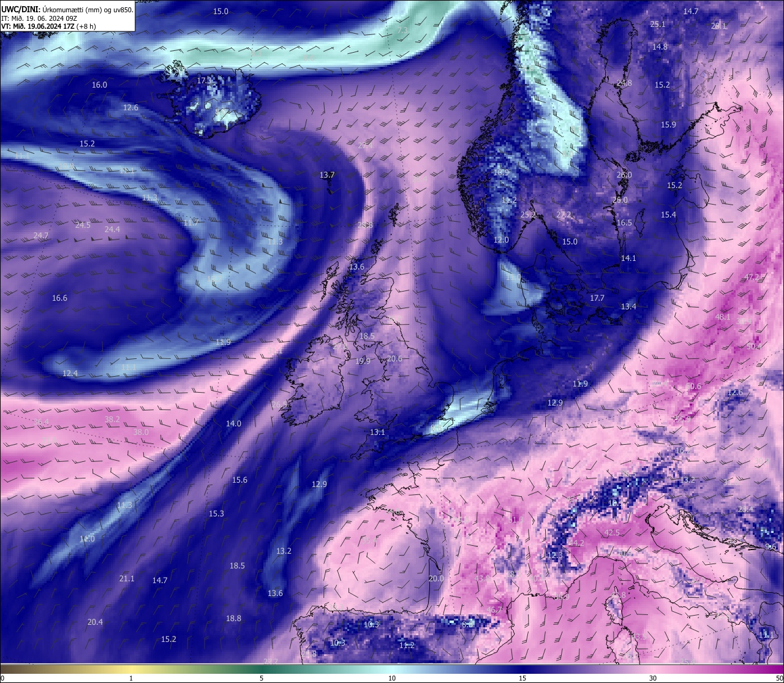Click the 13.1 value near southwest England
Screen dimensions: 784x683
(x=377, y=432)
